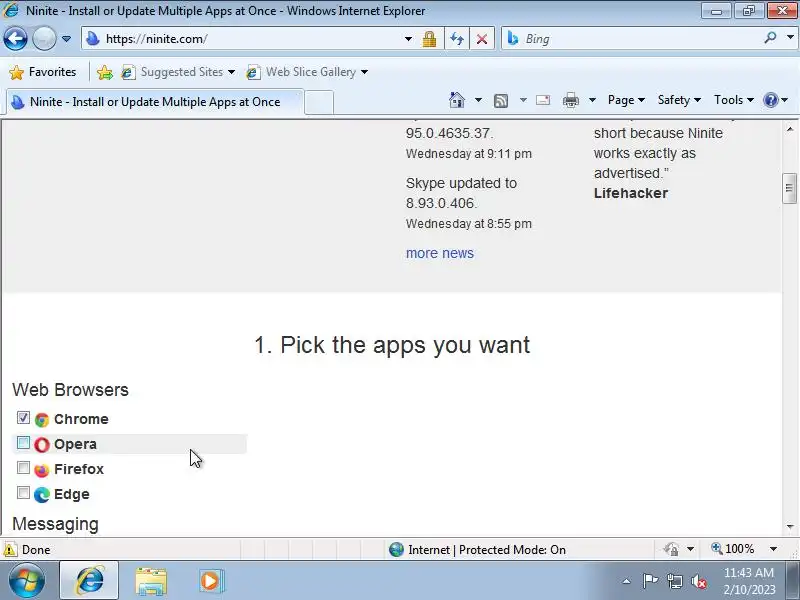Click the scrollbar down arrow
The height and width of the screenshot is (600, 800).
click(x=790, y=527)
